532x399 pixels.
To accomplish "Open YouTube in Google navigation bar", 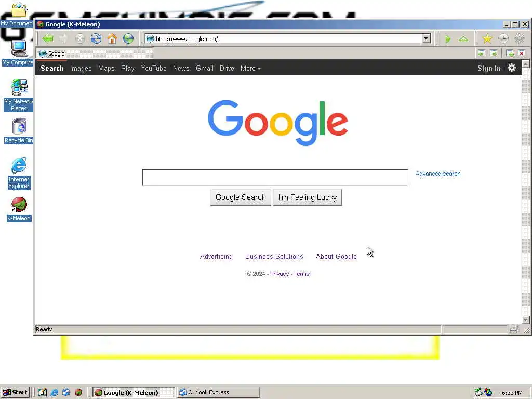I will click(x=154, y=68).
